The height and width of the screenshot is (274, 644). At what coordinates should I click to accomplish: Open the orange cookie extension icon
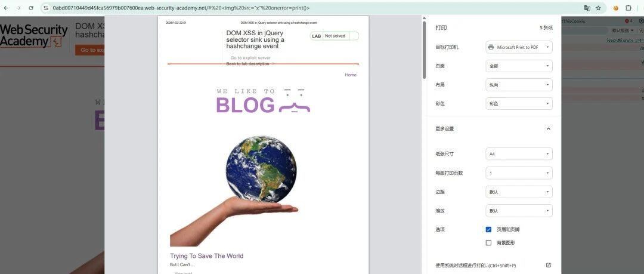click(x=616, y=8)
